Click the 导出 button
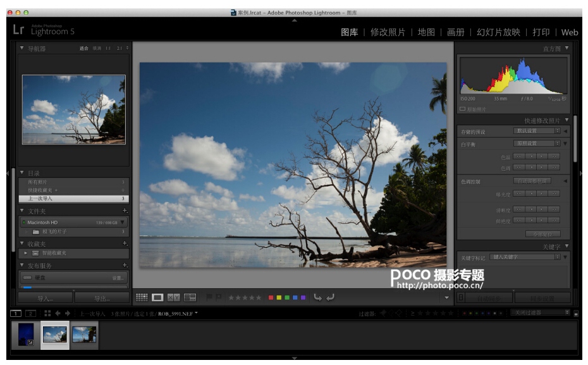Image resolution: width=588 pixels, height=365 pixels. click(x=102, y=298)
